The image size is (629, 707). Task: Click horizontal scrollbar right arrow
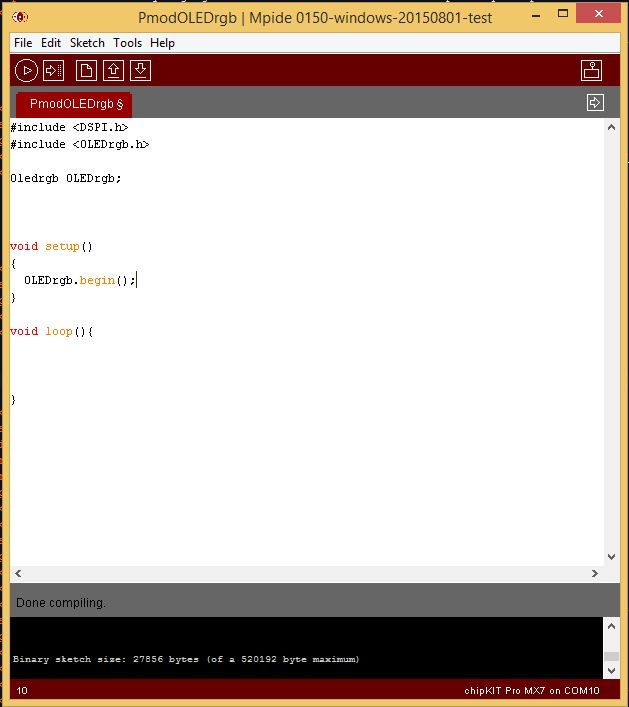595,574
